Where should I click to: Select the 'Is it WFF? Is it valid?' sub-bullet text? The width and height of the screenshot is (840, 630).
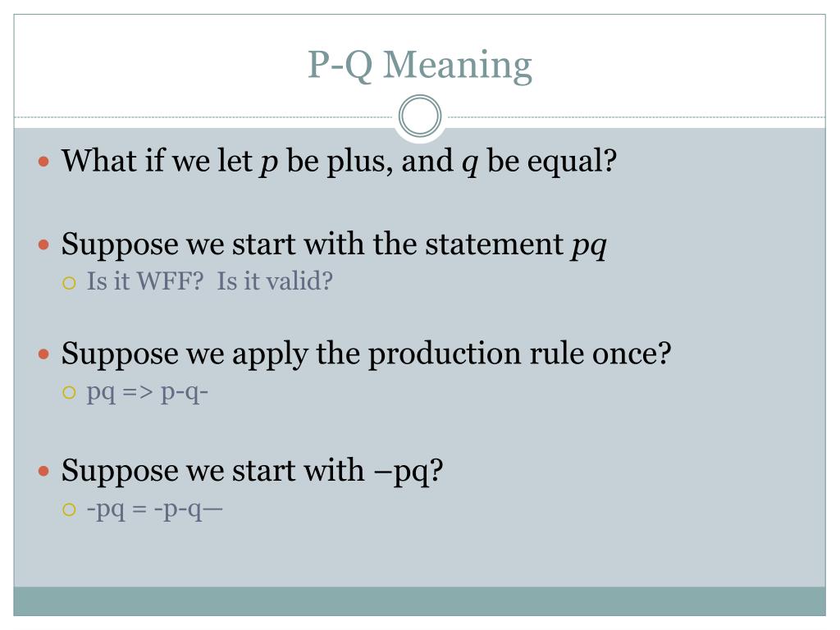coord(210,281)
